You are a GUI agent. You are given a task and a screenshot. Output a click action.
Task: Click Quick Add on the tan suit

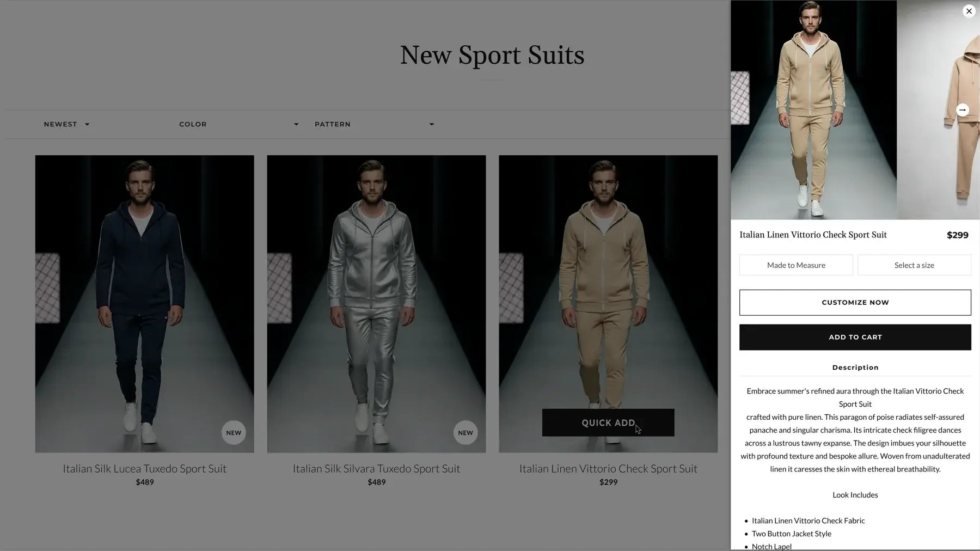coord(608,423)
